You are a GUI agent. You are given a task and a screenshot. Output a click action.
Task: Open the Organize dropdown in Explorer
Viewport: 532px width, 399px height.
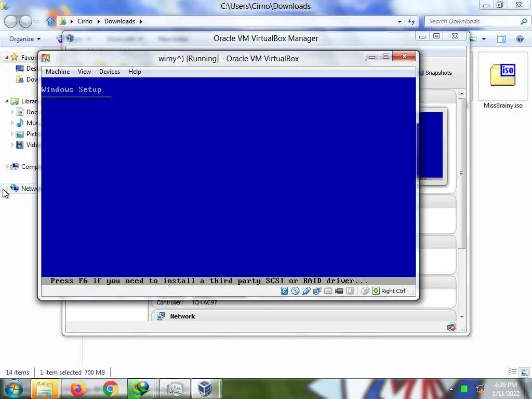point(25,39)
